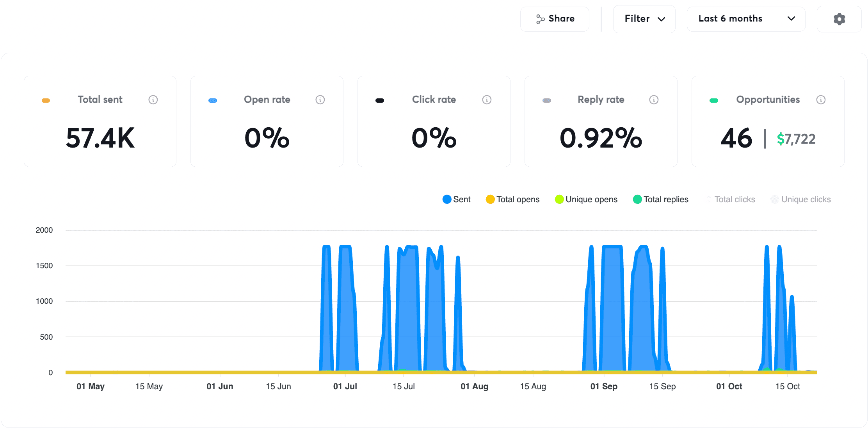Click the info icon on Click rate card
The width and height of the screenshot is (868, 431).
(x=487, y=100)
